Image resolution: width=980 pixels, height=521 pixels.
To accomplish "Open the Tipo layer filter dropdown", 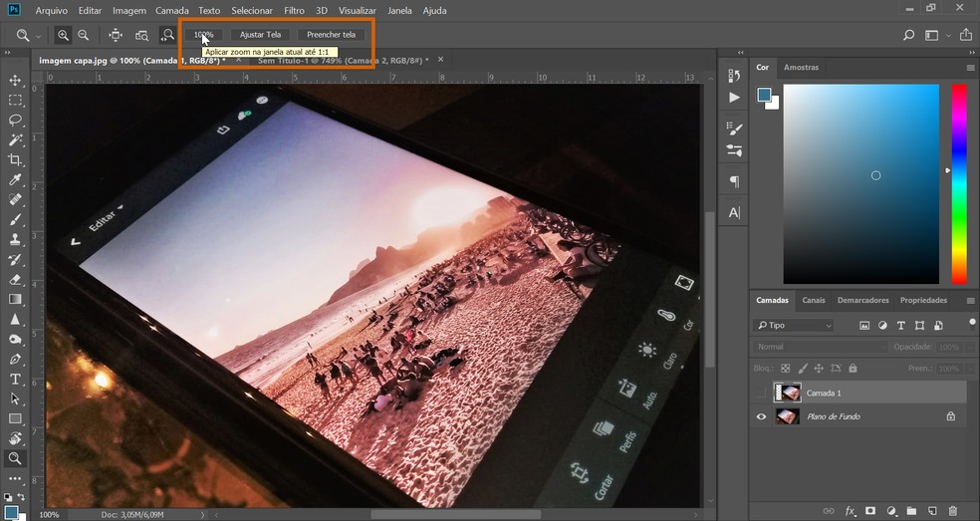I will pos(794,325).
